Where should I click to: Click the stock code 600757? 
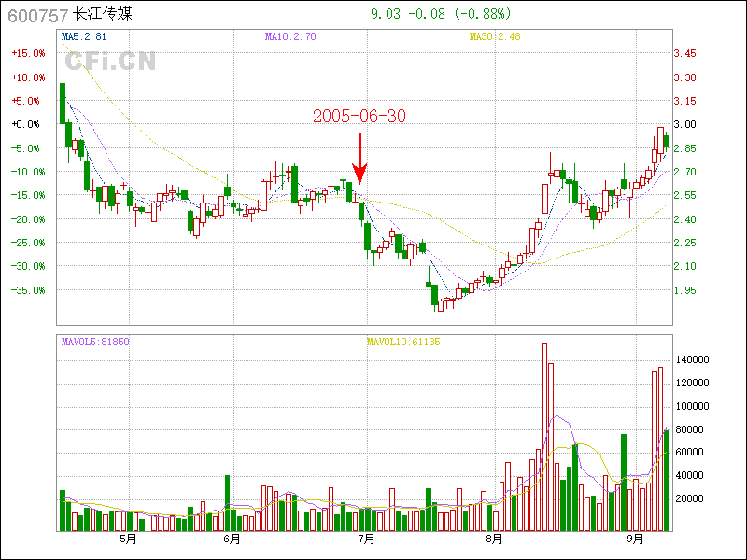point(38,16)
